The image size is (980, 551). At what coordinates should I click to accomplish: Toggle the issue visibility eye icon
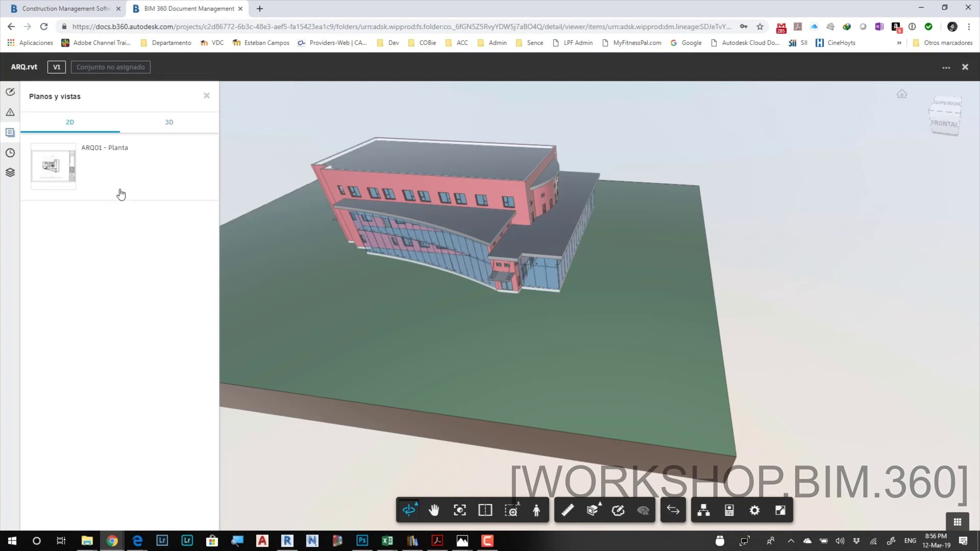click(643, 510)
